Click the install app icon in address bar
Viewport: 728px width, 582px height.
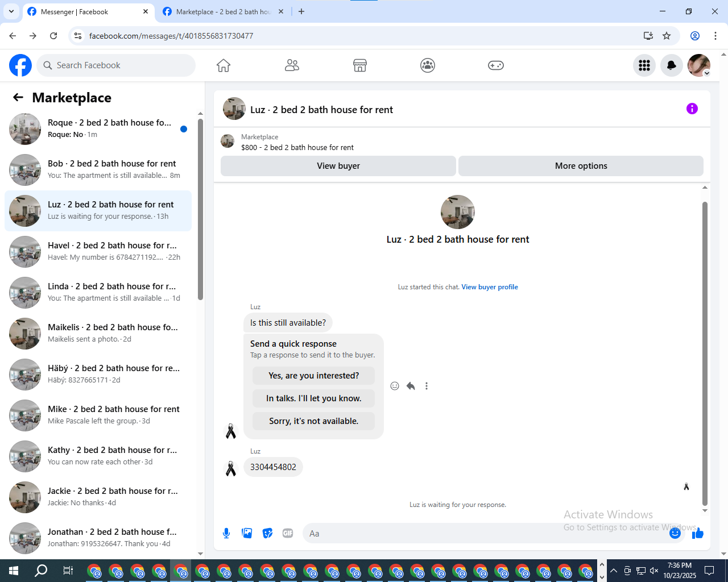tap(648, 36)
